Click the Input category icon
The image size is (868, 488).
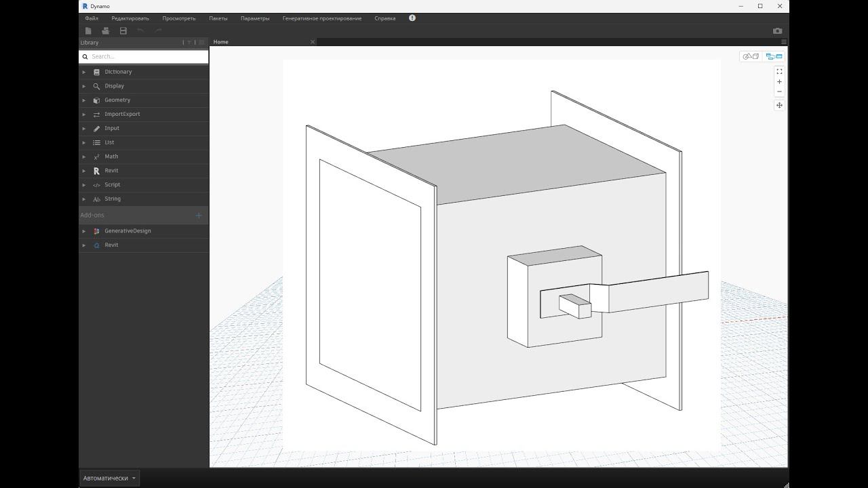coord(96,128)
